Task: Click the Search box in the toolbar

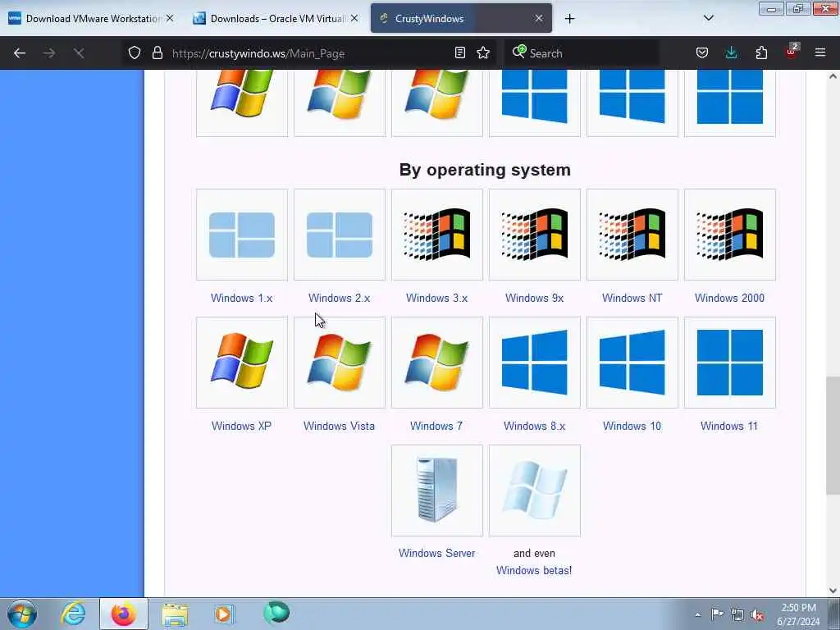Action: (x=582, y=53)
